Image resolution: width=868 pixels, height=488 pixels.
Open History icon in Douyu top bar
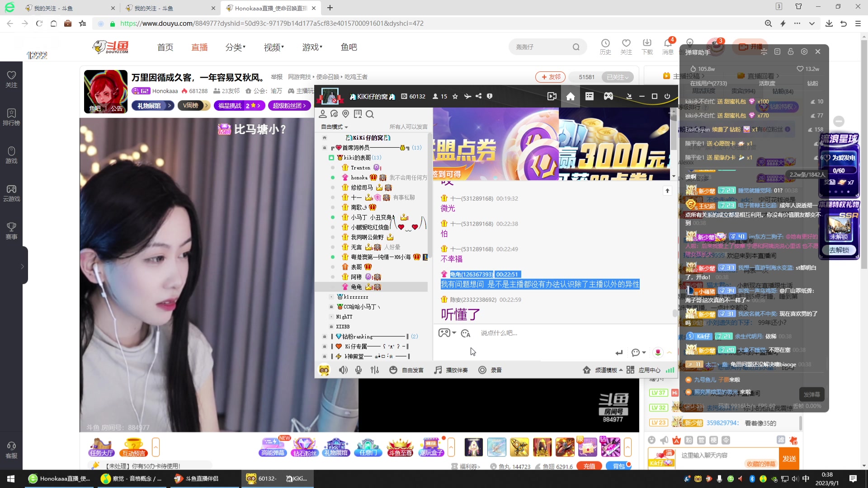coord(605,47)
